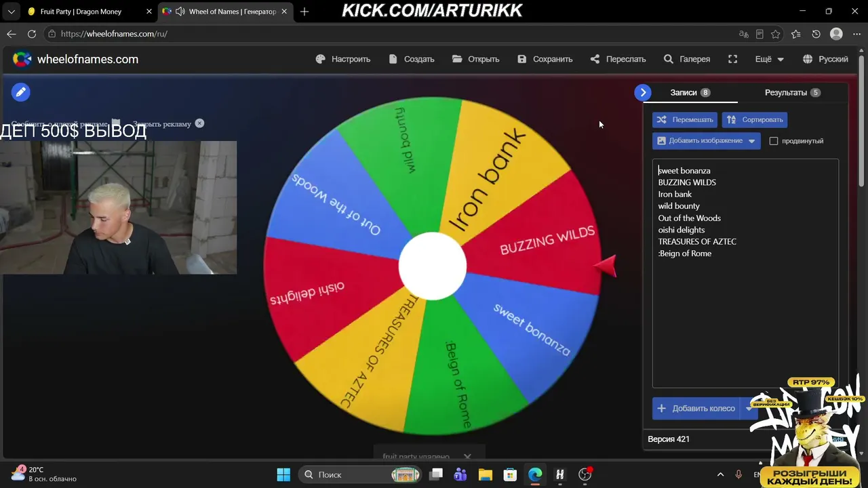
Task: Expand the arrow next to 'Добавить колесо'
Action: (749, 409)
